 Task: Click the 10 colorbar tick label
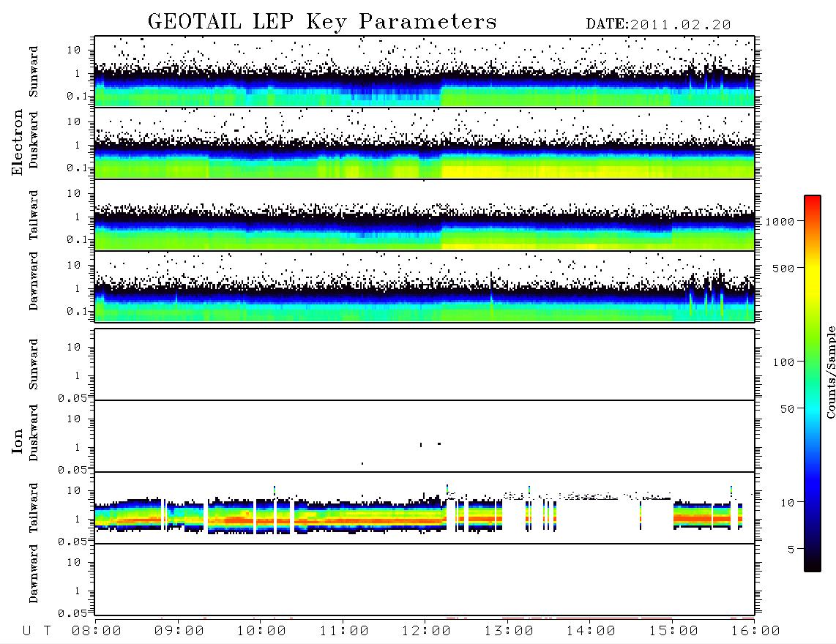point(788,502)
